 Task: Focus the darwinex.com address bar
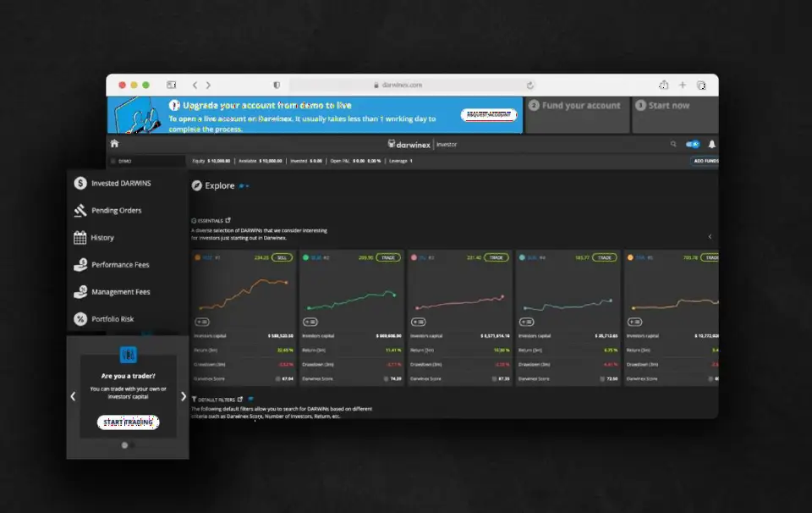click(x=413, y=85)
